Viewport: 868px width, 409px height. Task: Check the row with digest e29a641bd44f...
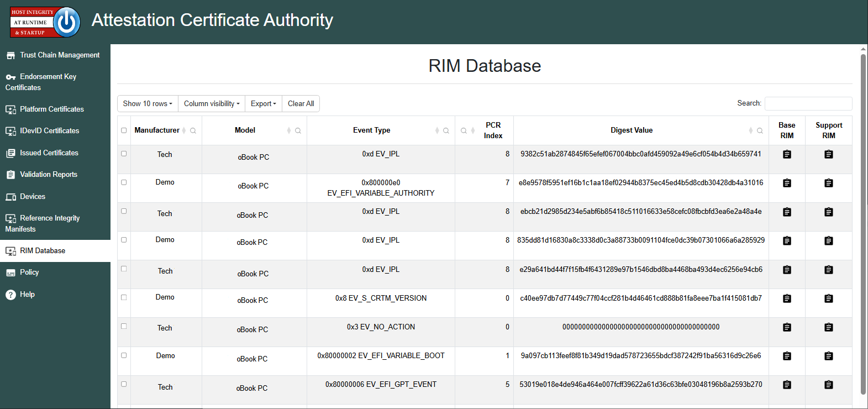124,269
